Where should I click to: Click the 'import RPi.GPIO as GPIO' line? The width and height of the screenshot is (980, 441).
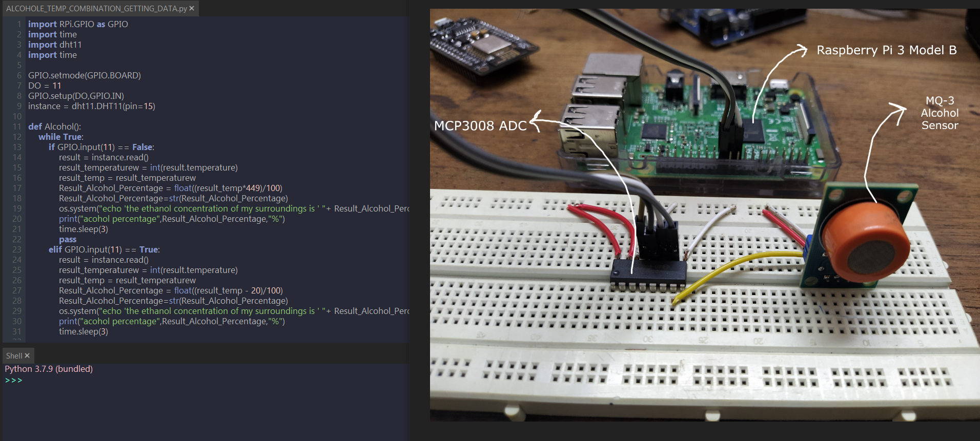click(78, 24)
